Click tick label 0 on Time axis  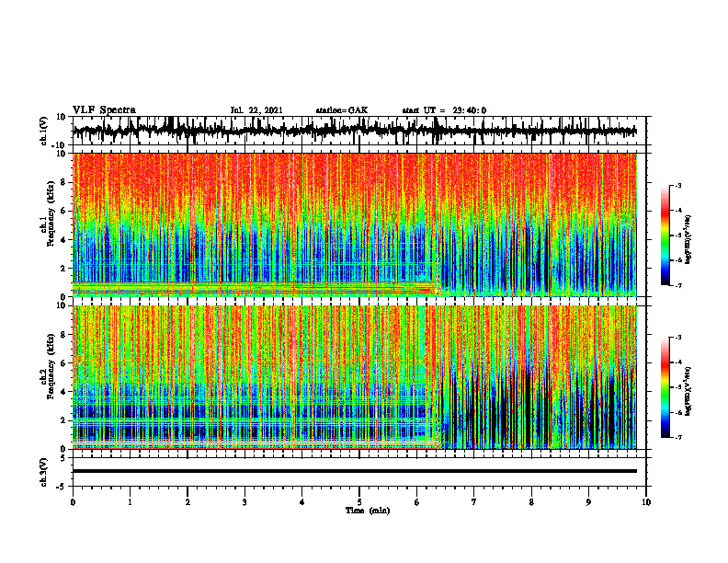click(73, 502)
